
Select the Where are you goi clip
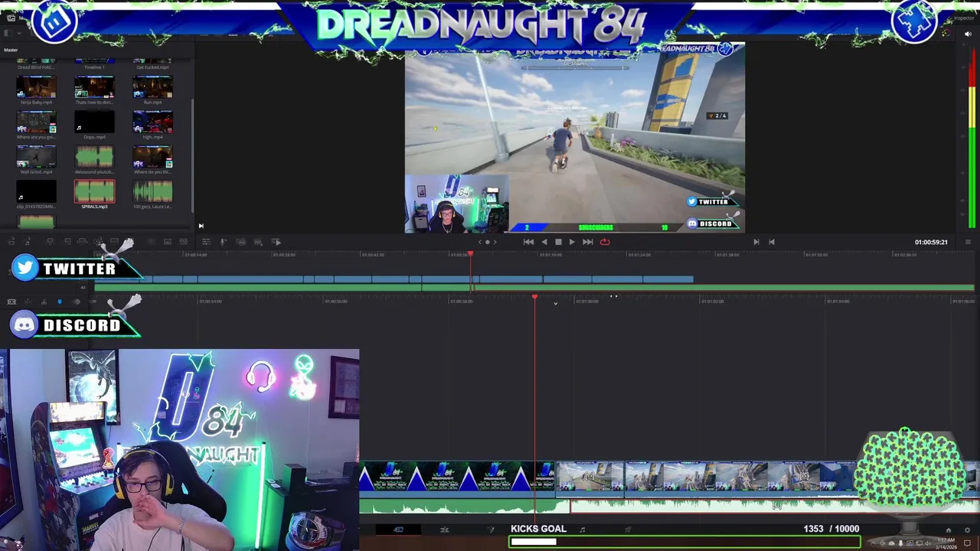[36, 122]
